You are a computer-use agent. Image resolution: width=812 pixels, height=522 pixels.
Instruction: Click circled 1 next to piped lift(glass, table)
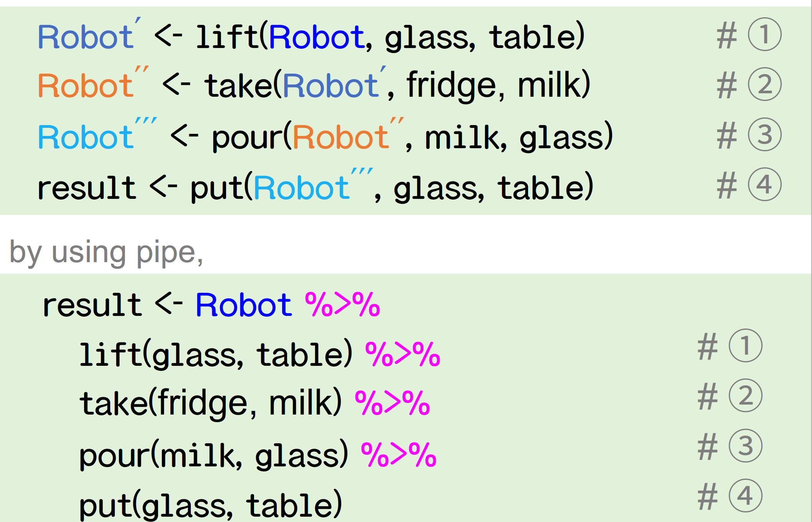click(x=745, y=346)
